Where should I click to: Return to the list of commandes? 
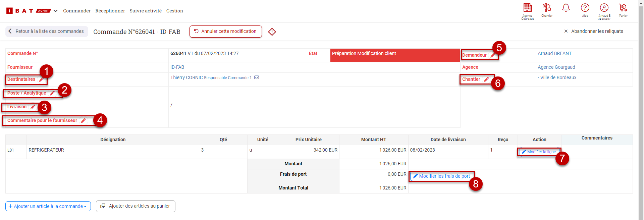(47, 31)
